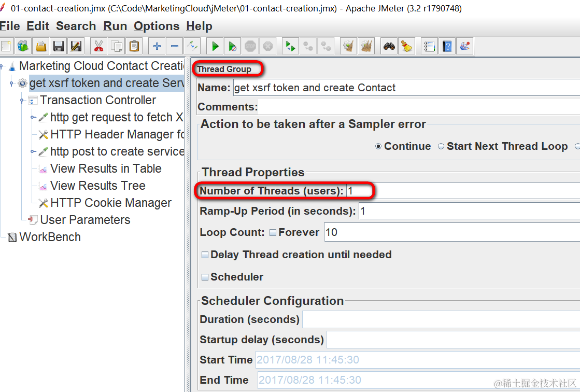Screen dimensions: 580x392
Task: Collapse the get xsrf token thread group node
Action: (x=12, y=83)
